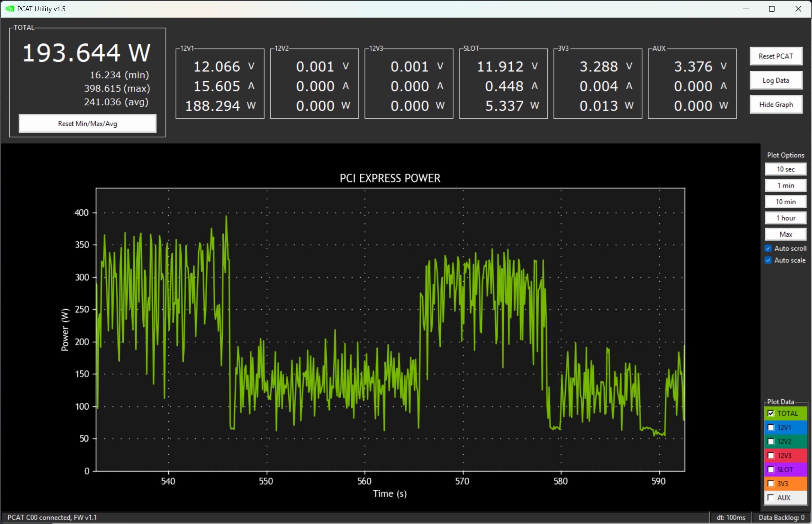
Task: Select the 1 hour plot range
Action: [785, 218]
